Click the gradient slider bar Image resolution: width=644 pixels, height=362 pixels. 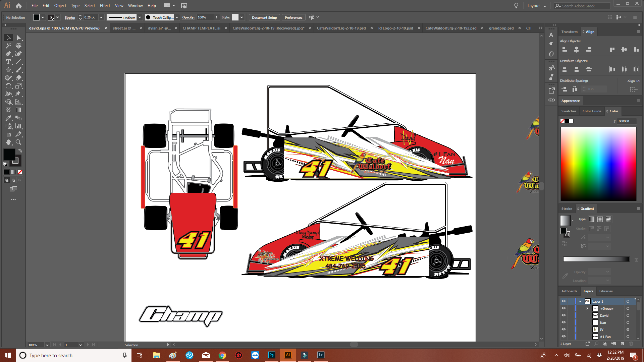pyautogui.click(x=596, y=259)
